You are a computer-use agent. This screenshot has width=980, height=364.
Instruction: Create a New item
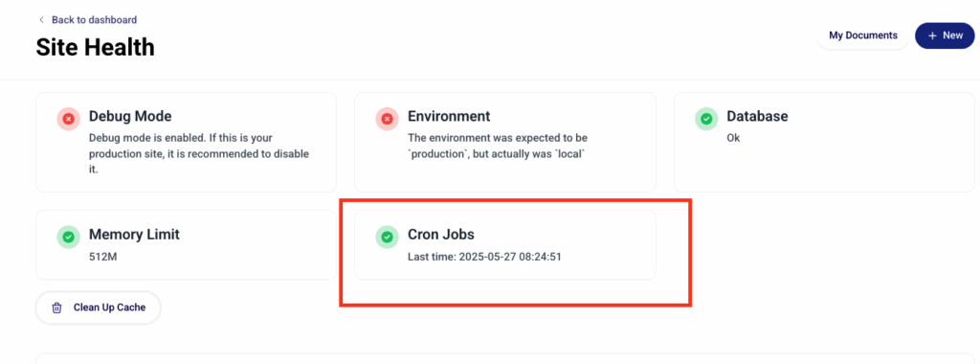pyautogui.click(x=945, y=35)
